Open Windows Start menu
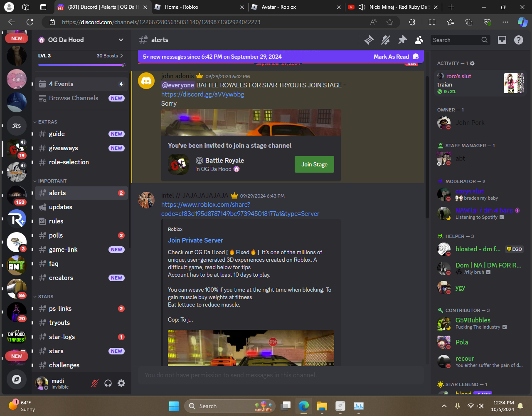This screenshot has height=416, width=532. click(174, 406)
